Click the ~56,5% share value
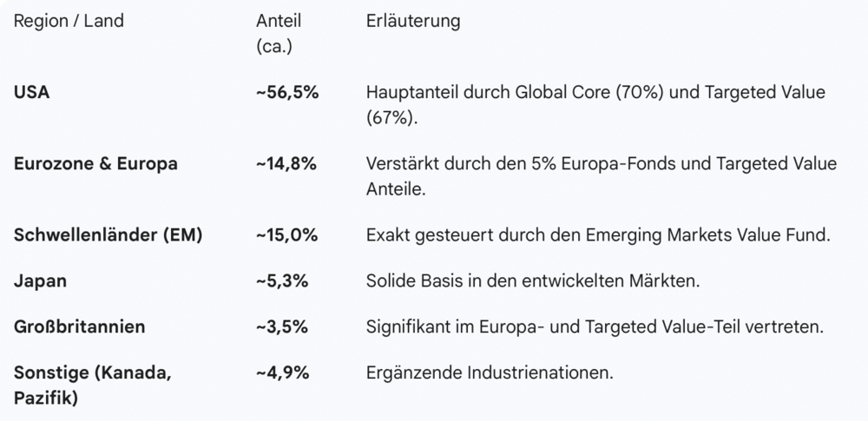This screenshot has height=422, width=868. 286,91
